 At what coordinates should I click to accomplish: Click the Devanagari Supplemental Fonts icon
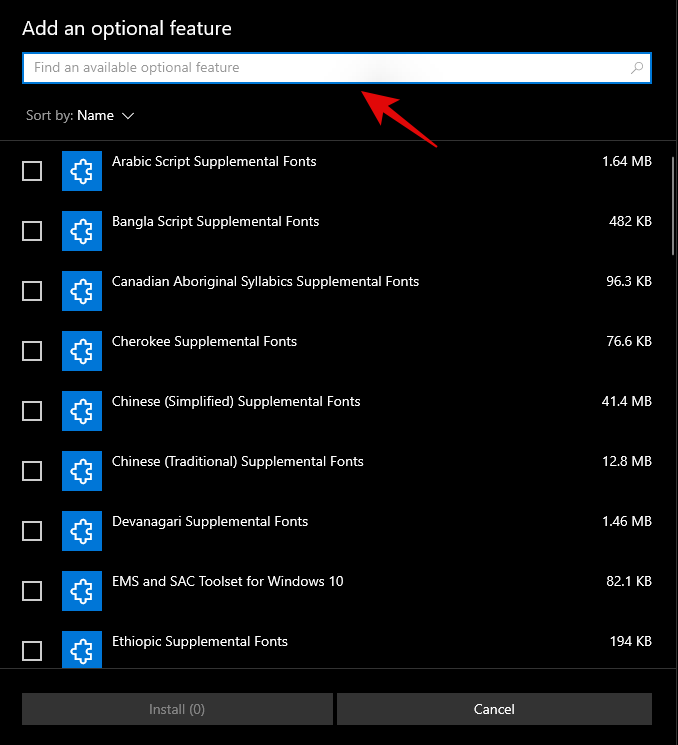(x=81, y=531)
